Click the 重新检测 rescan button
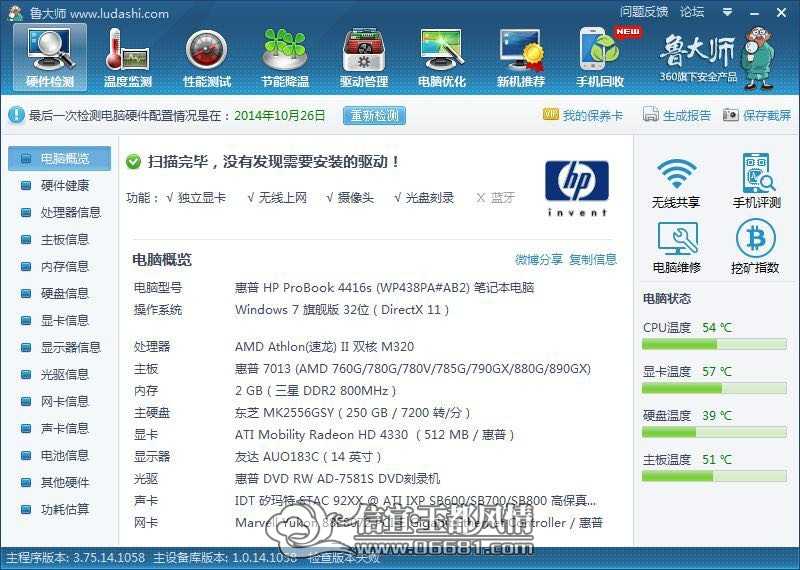This screenshot has height=570, width=800. click(x=374, y=115)
